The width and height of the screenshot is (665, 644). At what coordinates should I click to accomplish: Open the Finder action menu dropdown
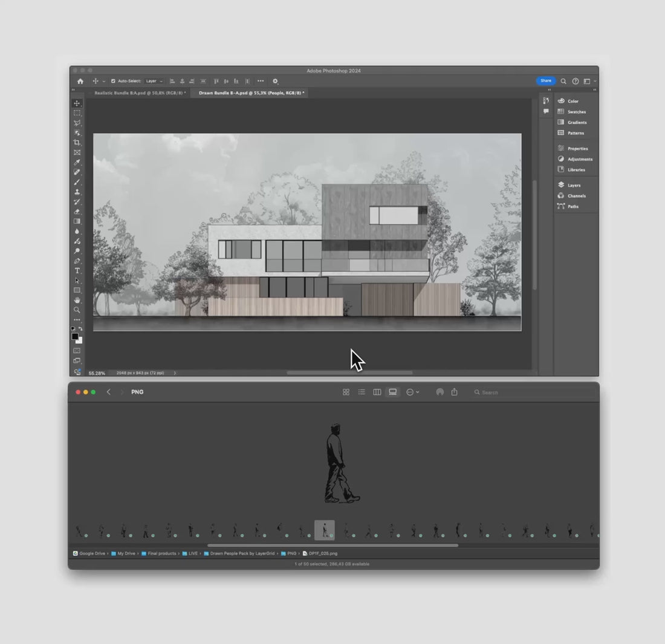point(412,392)
